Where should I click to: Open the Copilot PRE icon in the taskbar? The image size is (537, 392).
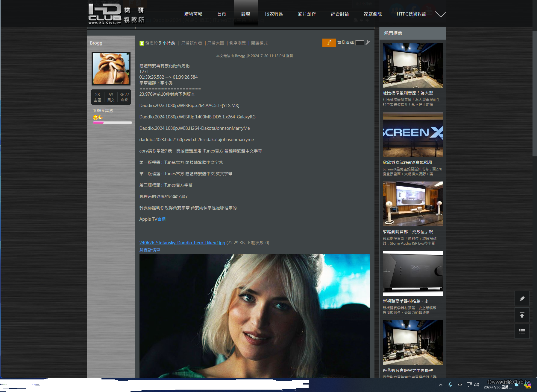(x=527, y=385)
